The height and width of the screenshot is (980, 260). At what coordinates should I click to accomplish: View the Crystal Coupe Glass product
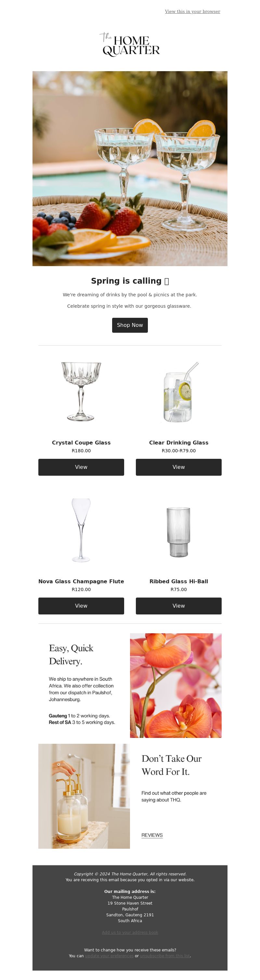click(x=81, y=467)
